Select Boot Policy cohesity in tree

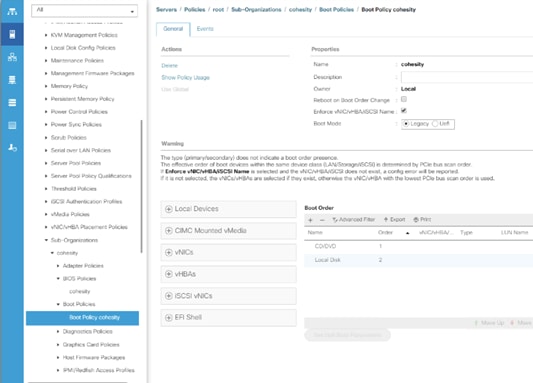[82, 318]
